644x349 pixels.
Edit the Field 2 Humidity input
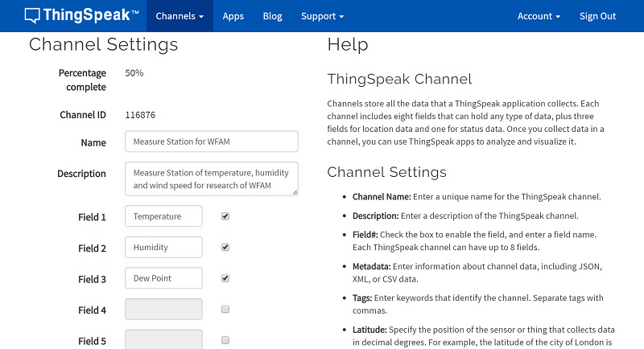163,248
